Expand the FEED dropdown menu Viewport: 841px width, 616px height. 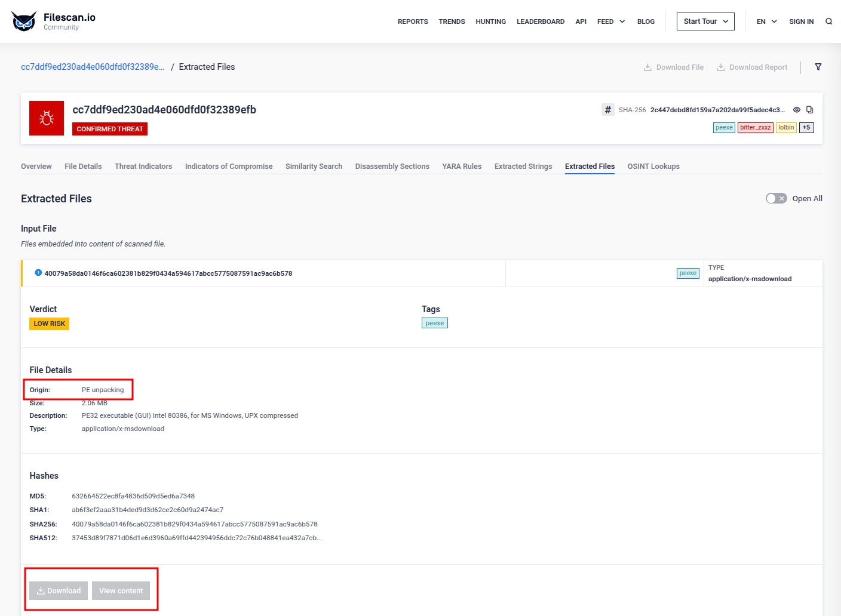(x=611, y=21)
